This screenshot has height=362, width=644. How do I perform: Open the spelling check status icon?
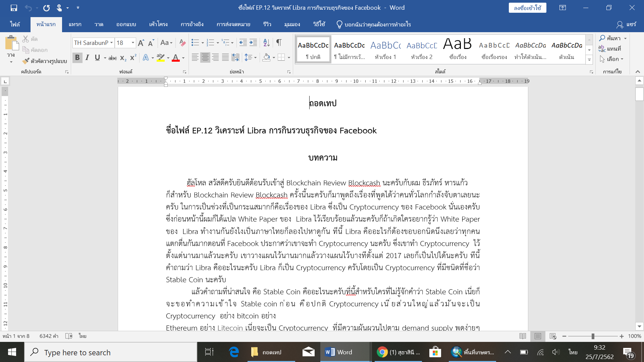(69, 336)
